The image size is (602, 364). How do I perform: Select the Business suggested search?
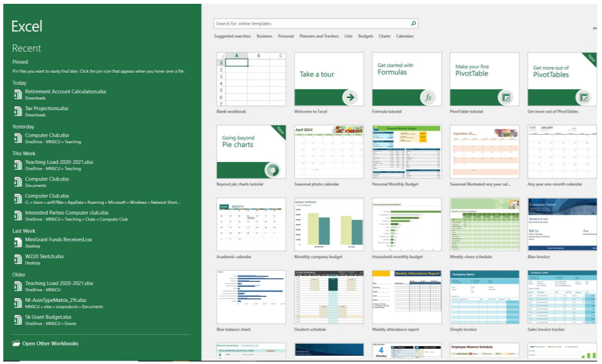click(264, 36)
